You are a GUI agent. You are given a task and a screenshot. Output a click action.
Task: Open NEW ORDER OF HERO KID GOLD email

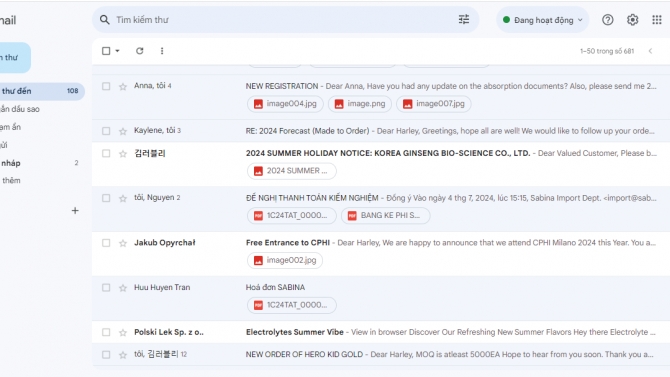coord(380,354)
